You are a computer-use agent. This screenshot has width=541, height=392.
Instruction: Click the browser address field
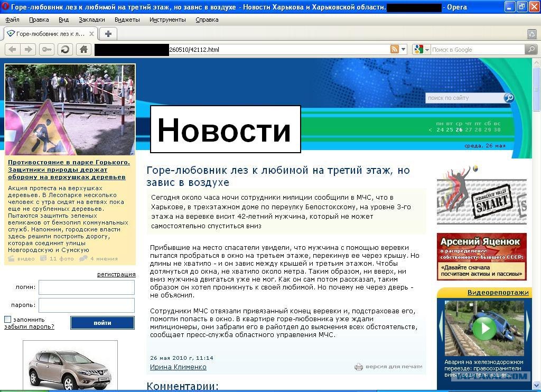pyautogui.click(x=242, y=50)
